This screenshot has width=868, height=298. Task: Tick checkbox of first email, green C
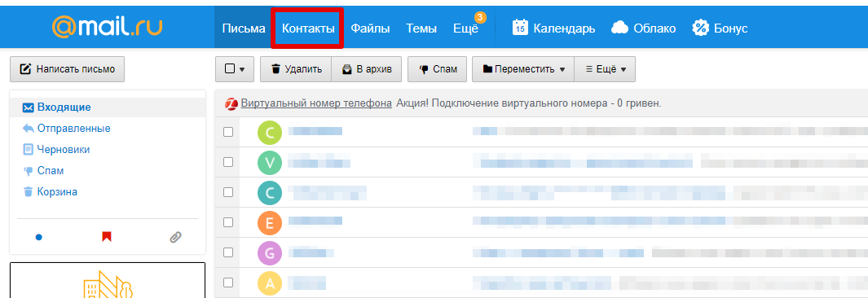[228, 132]
